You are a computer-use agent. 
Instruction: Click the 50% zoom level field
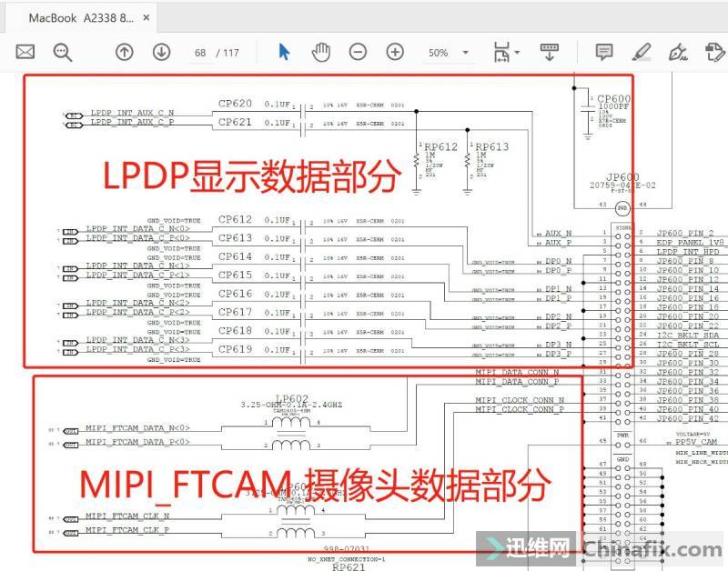pyautogui.click(x=439, y=53)
